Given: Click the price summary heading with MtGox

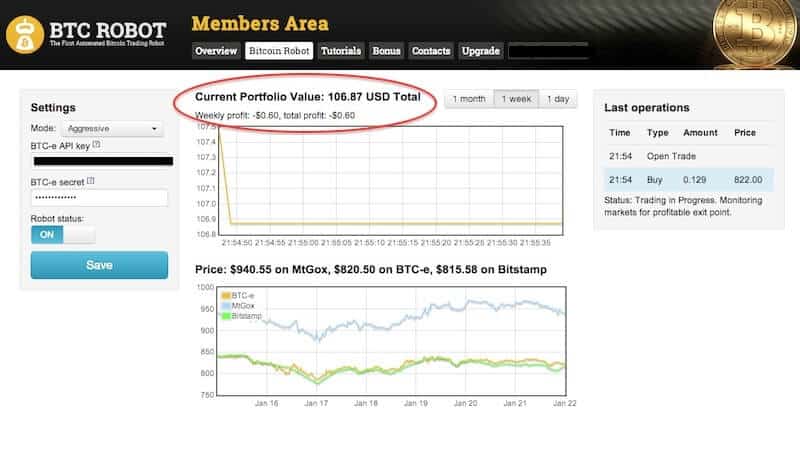Looking at the screenshot, I should click(x=371, y=270).
